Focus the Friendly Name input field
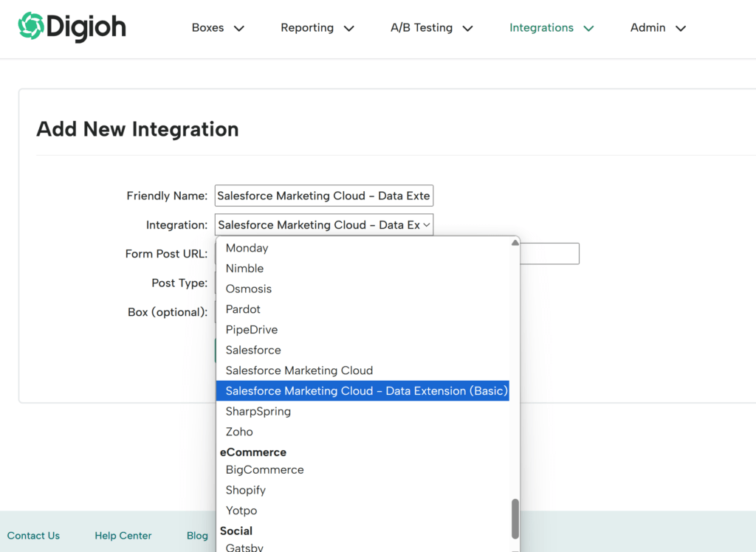Image resolution: width=756 pixels, height=552 pixels. click(324, 196)
